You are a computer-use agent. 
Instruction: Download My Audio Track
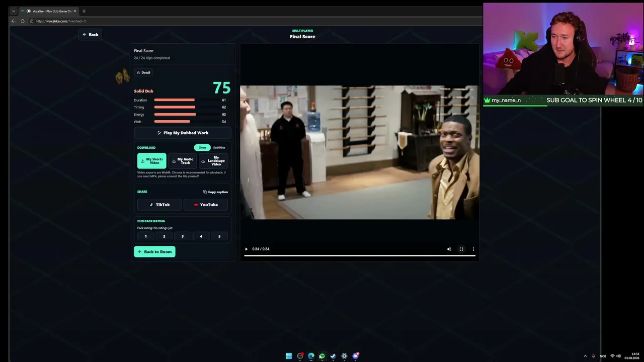pyautogui.click(x=183, y=161)
